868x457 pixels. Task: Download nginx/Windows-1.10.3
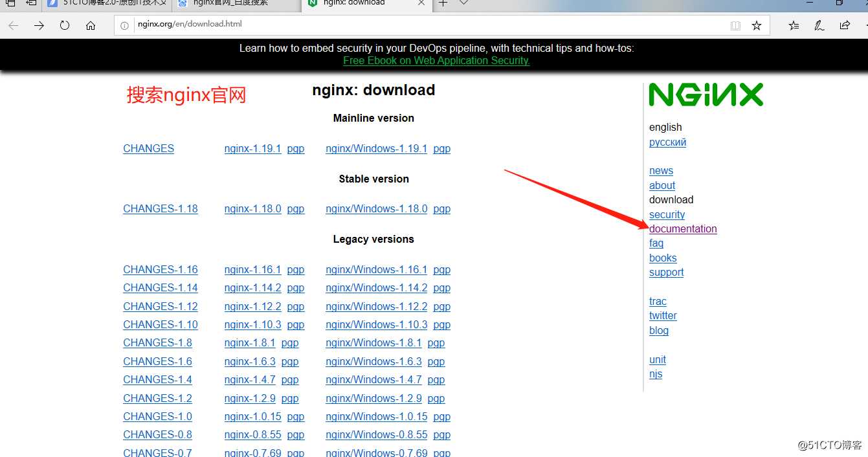(x=376, y=324)
